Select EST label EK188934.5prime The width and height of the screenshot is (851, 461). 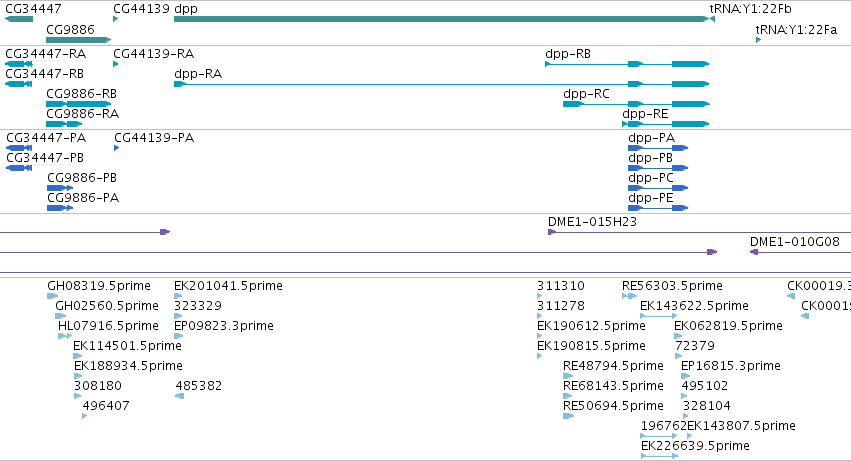coord(128,366)
